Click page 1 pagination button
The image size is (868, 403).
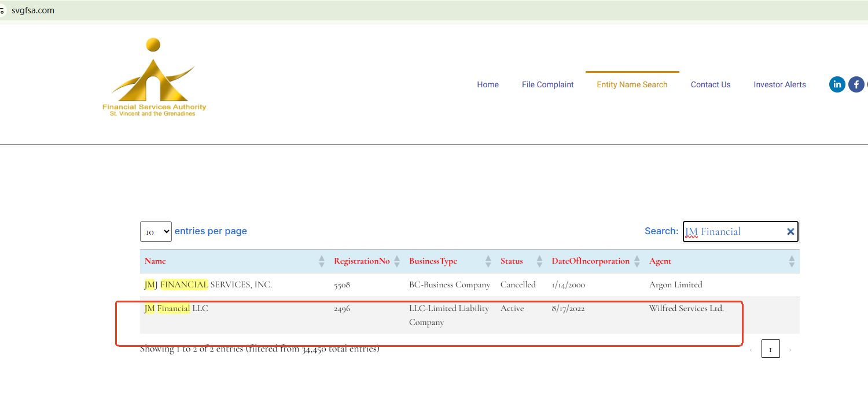(x=770, y=349)
